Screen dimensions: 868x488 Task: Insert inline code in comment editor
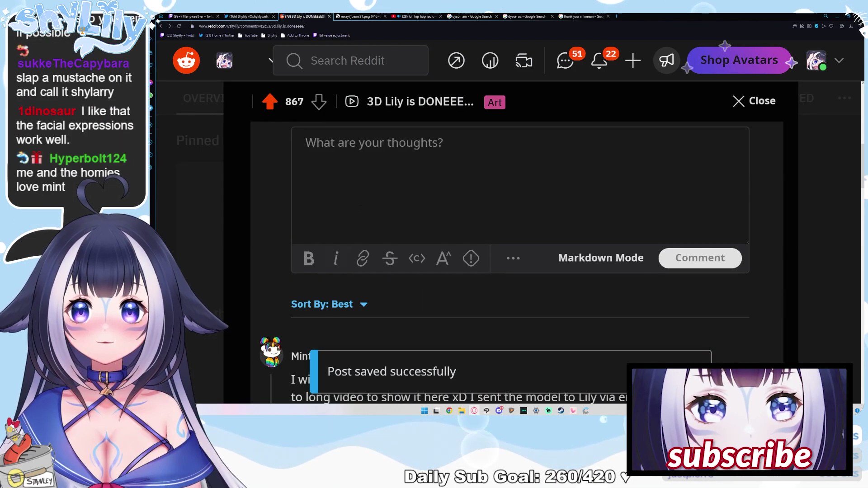coord(417,258)
